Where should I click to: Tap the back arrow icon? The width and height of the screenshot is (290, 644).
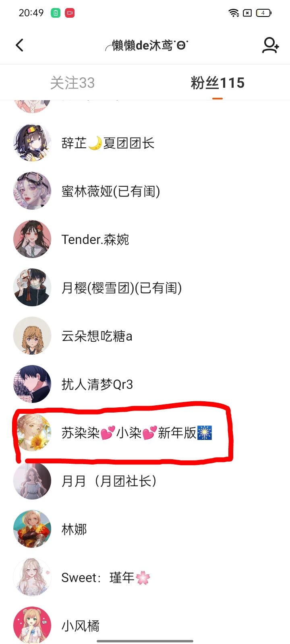[x=19, y=45]
